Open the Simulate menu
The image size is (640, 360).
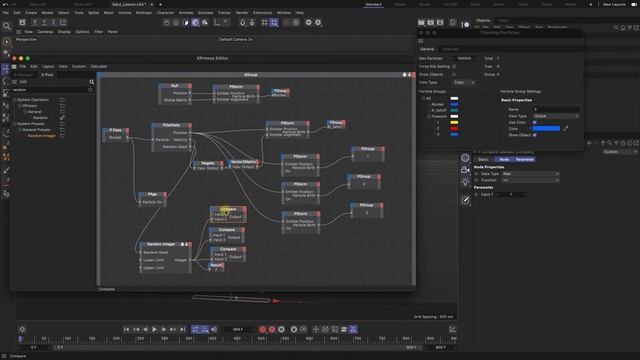[x=205, y=13]
